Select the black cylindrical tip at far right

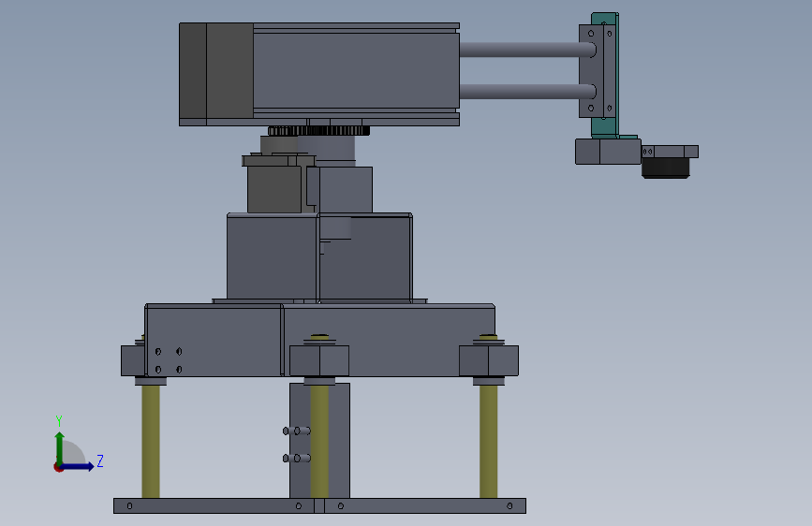point(666,168)
